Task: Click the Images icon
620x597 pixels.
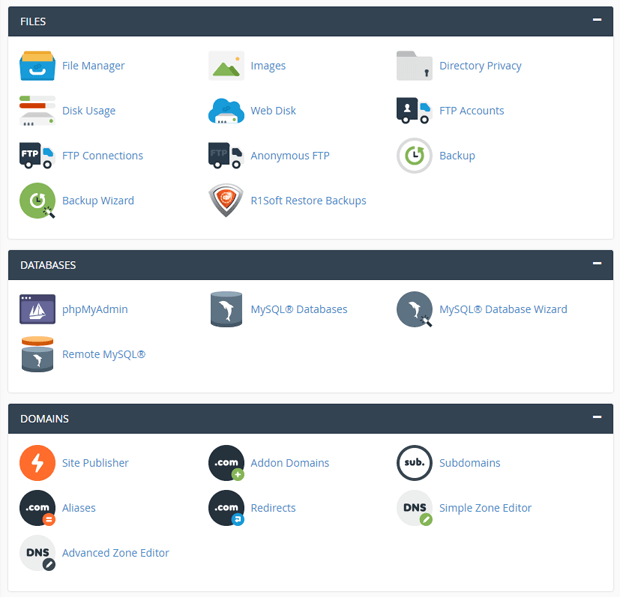Action: pyautogui.click(x=226, y=66)
